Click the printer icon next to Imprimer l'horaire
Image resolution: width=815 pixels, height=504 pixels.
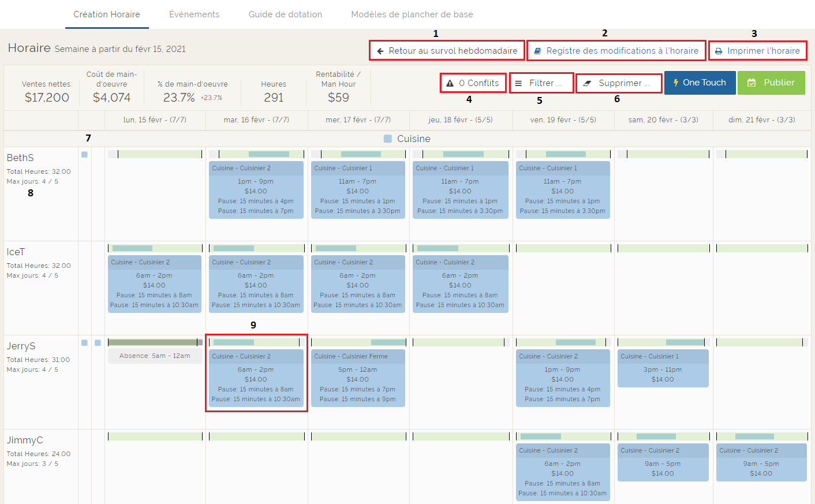pos(719,51)
